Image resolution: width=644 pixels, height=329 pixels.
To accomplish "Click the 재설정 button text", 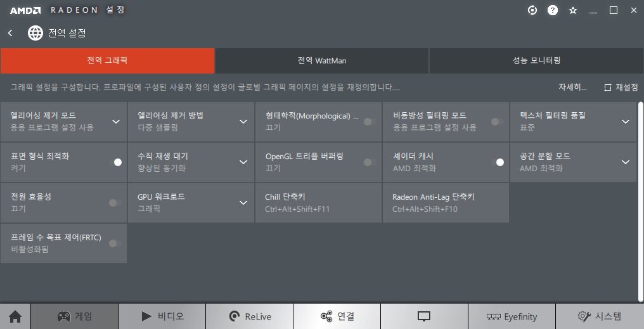I will click(627, 87).
